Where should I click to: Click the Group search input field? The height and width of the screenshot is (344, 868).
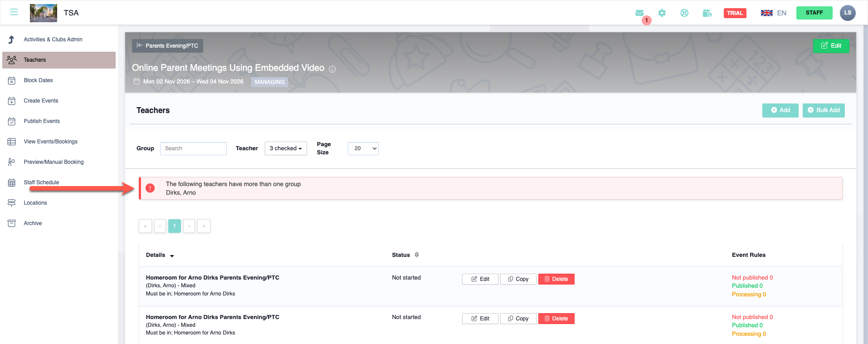click(193, 148)
